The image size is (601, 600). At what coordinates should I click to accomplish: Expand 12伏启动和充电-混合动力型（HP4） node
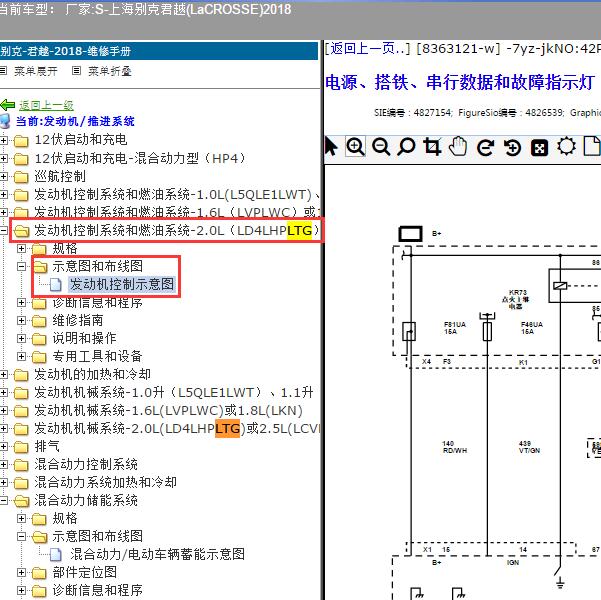tap(3, 158)
